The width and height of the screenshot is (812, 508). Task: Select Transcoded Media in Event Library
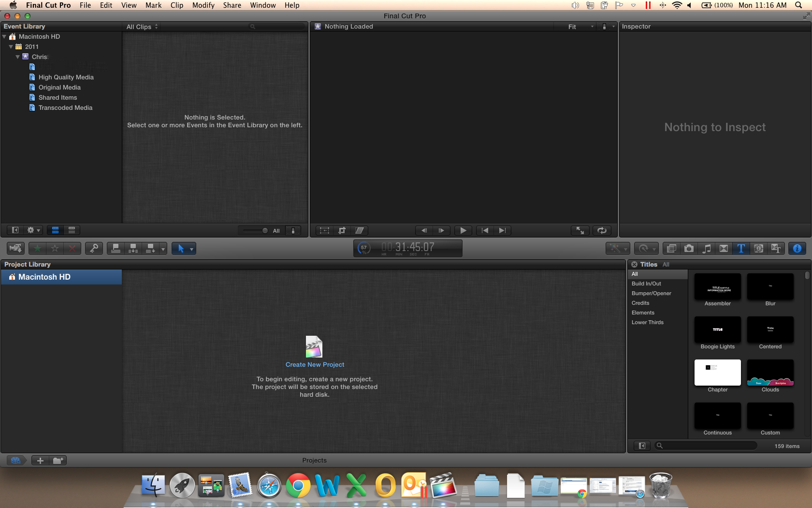point(65,107)
